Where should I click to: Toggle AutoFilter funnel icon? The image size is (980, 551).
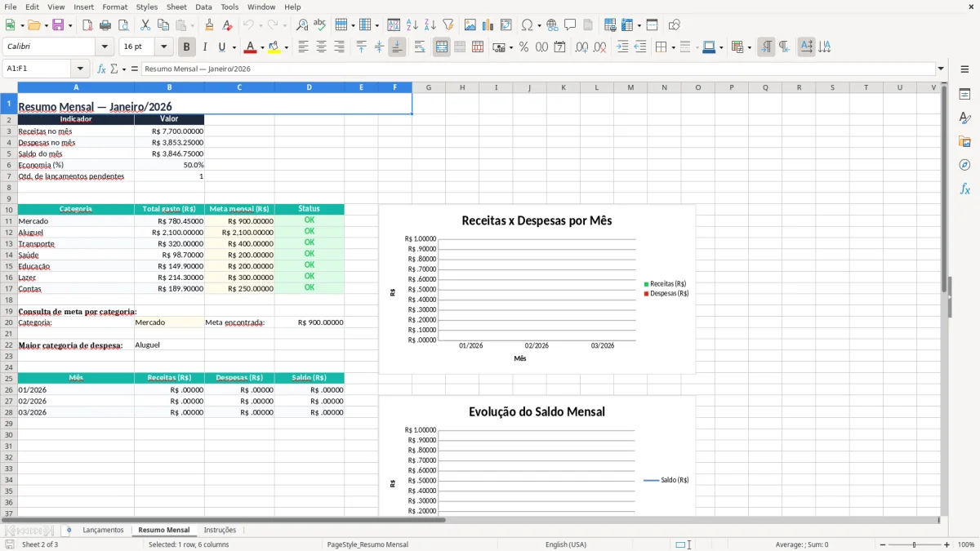(x=448, y=25)
